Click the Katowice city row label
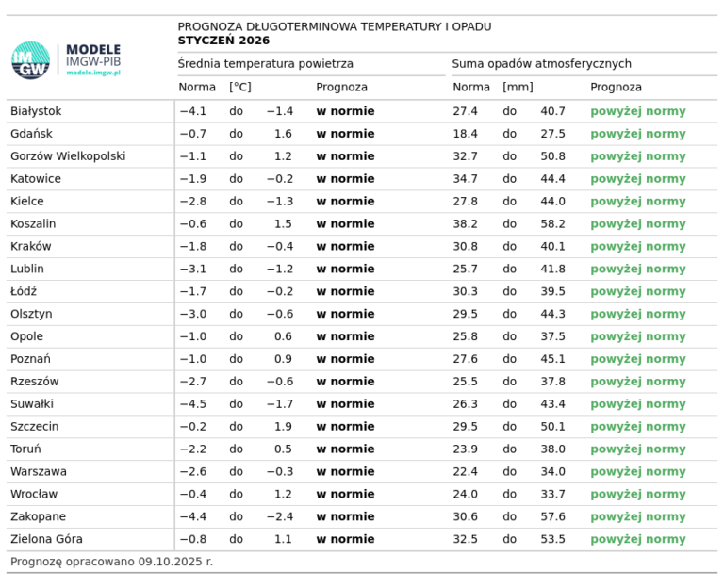Image resolution: width=724 pixels, height=588 pixels. 36,179
